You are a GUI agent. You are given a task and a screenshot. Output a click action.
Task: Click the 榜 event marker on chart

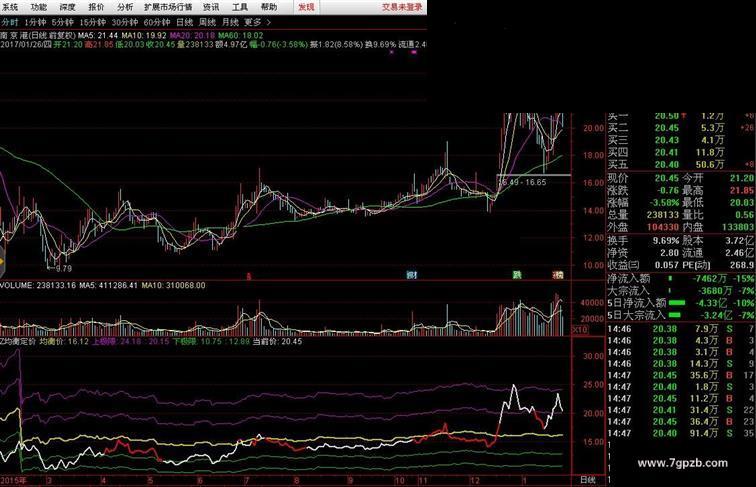pos(558,275)
